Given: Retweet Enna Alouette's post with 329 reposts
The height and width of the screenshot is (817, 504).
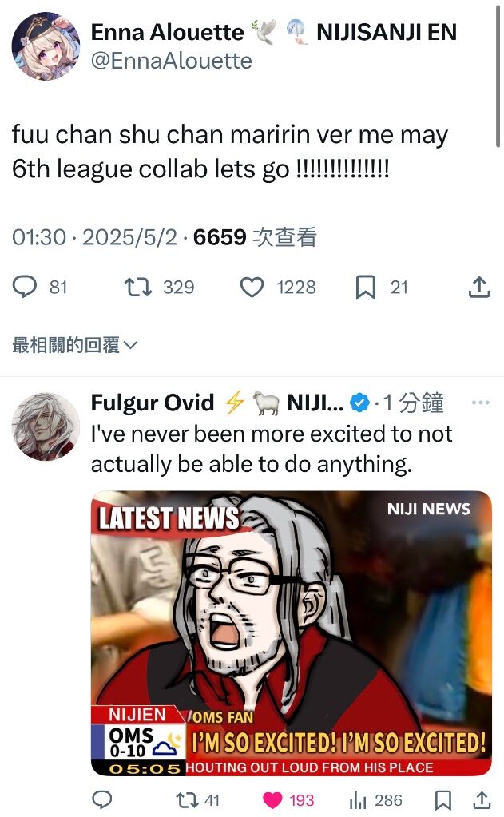Looking at the screenshot, I should pyautogui.click(x=138, y=287).
